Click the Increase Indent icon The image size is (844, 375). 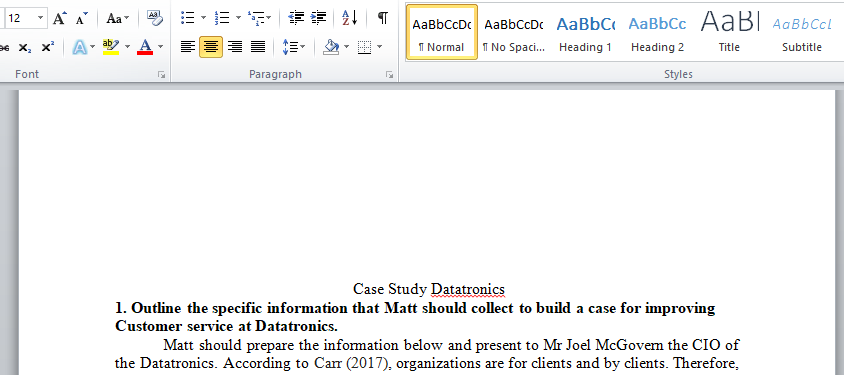(319, 18)
